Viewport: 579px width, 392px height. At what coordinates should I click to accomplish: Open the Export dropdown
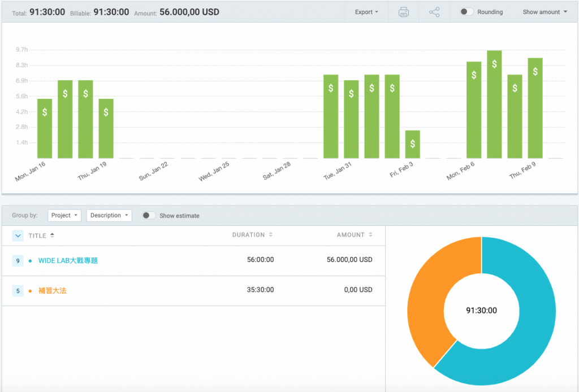(x=366, y=12)
